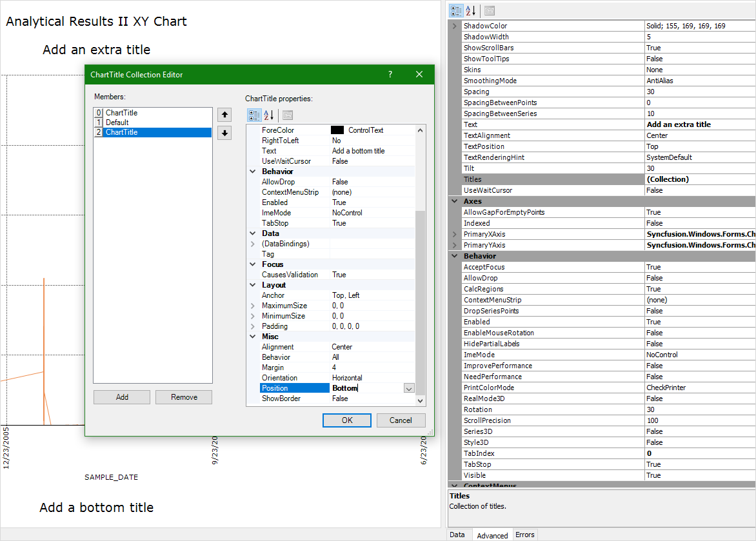Click the black ForeColor swatch

point(337,130)
